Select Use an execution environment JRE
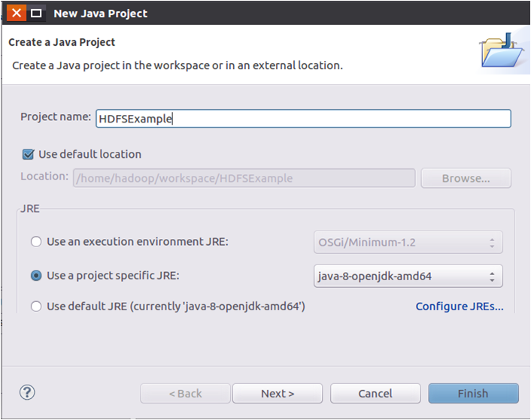The image size is (531, 420). pyautogui.click(x=36, y=242)
